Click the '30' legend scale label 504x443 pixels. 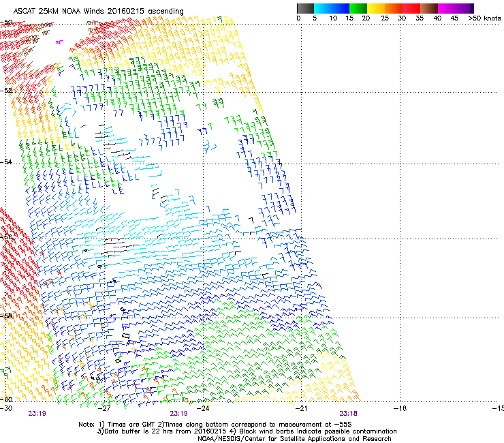pyautogui.click(x=402, y=18)
